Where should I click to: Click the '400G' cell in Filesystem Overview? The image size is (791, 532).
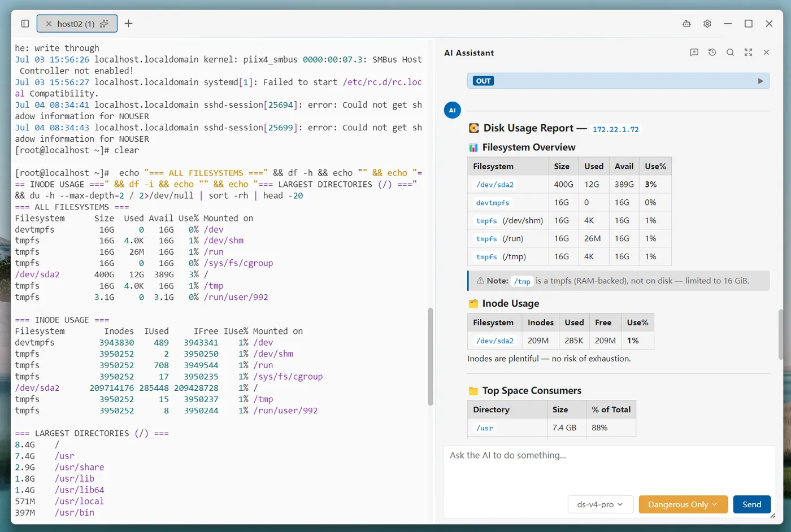point(563,185)
